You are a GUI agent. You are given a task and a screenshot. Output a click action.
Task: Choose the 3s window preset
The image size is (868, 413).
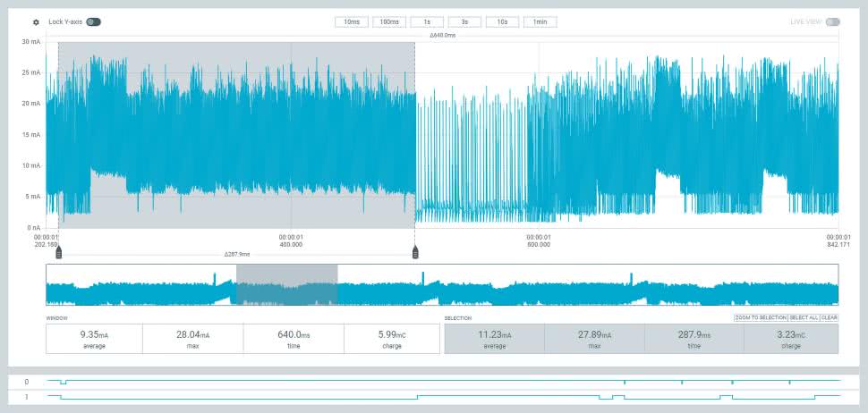click(x=464, y=22)
